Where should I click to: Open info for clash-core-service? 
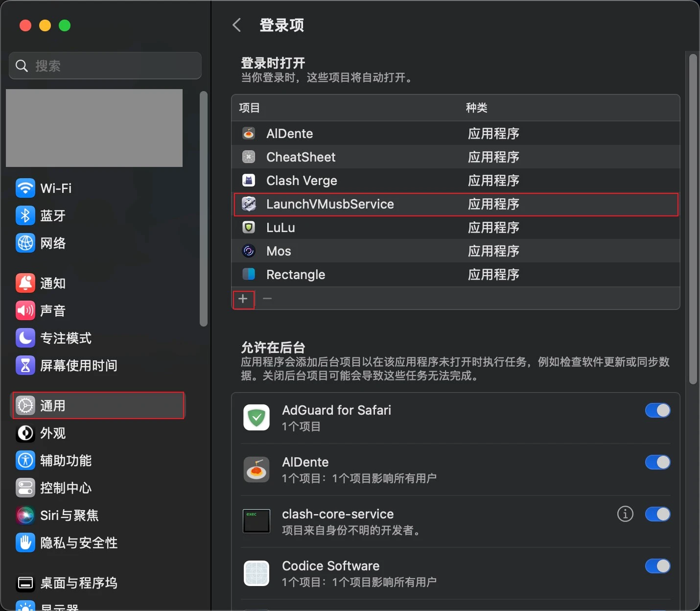pyautogui.click(x=625, y=514)
